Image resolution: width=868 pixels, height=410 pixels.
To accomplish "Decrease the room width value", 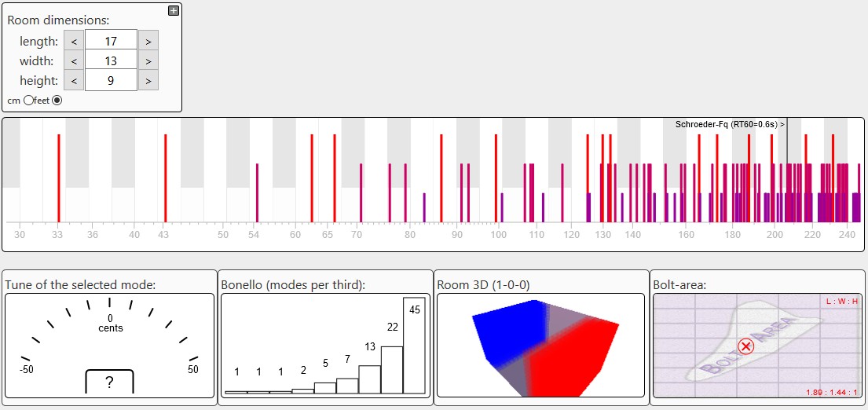I will click(x=74, y=60).
